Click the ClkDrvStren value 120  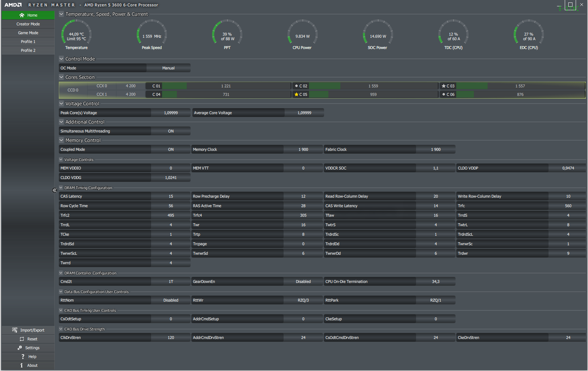point(171,338)
